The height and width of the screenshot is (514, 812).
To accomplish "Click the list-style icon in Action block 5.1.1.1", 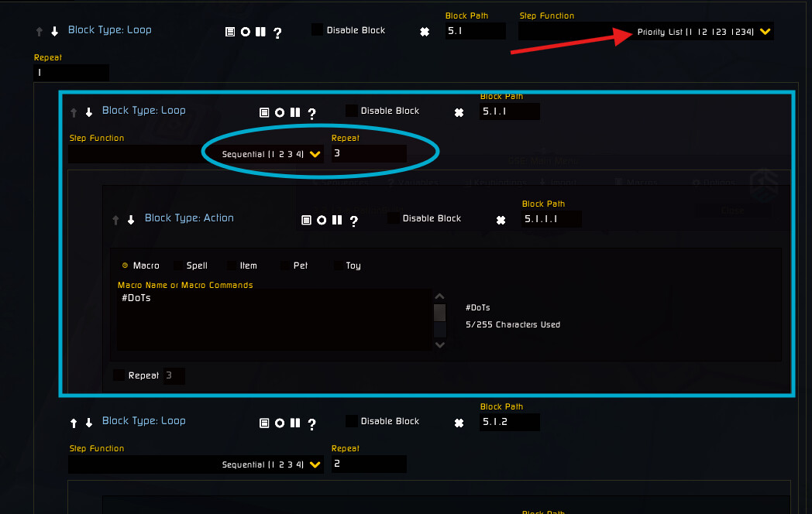I will click(x=306, y=220).
